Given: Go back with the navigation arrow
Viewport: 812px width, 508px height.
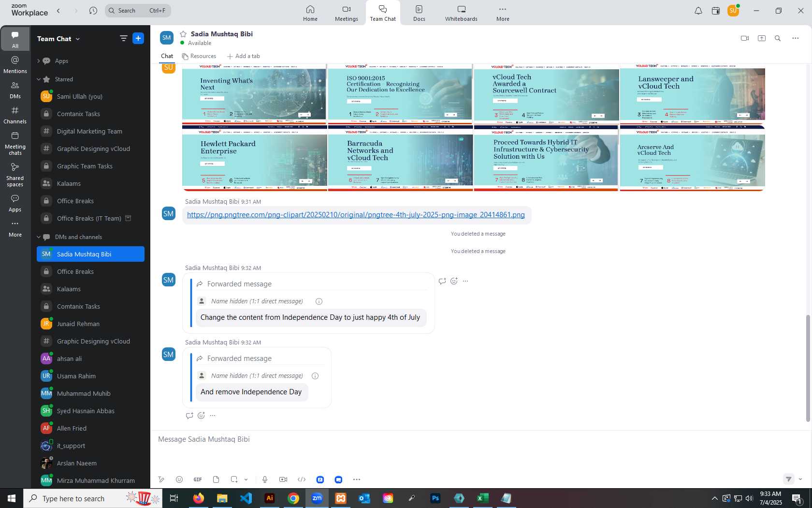Looking at the screenshot, I should (58, 11).
